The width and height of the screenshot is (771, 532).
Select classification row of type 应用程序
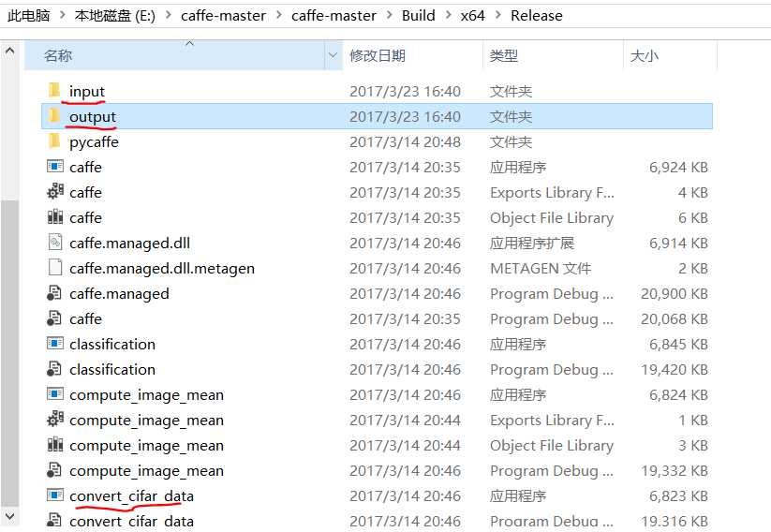pyautogui.click(x=377, y=344)
